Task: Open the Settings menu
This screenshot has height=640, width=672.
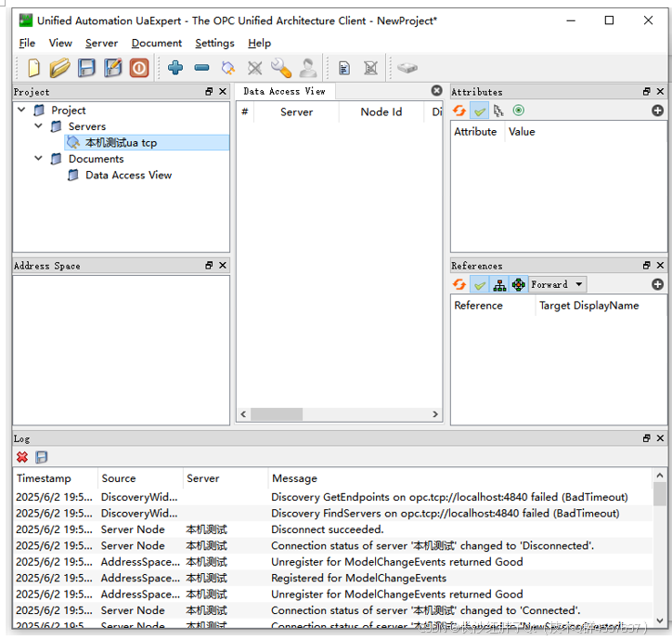Action: tap(214, 44)
